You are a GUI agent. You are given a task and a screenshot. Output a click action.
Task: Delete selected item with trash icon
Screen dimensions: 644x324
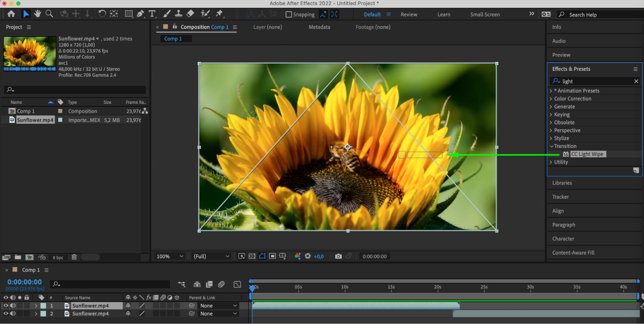[x=74, y=257]
